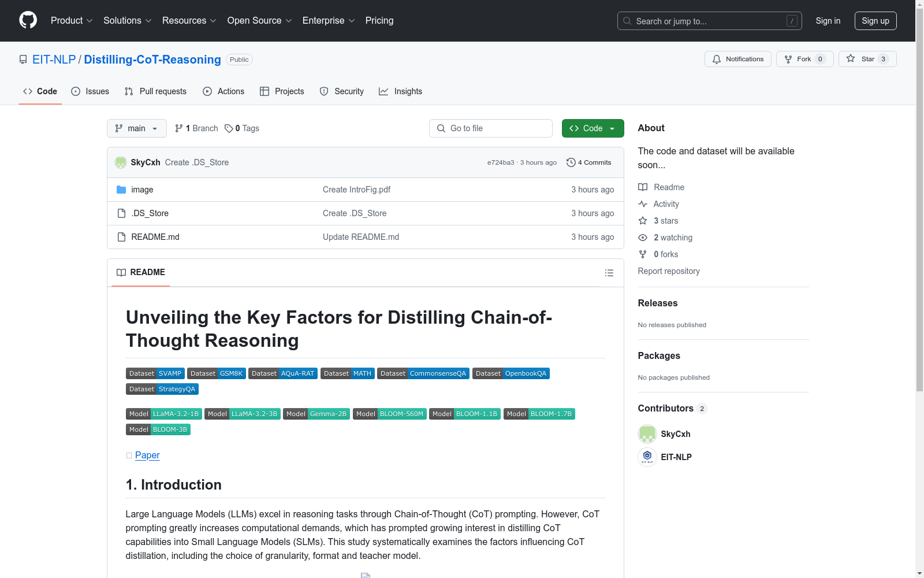
Task: View the 4 Commits history
Action: click(x=589, y=162)
